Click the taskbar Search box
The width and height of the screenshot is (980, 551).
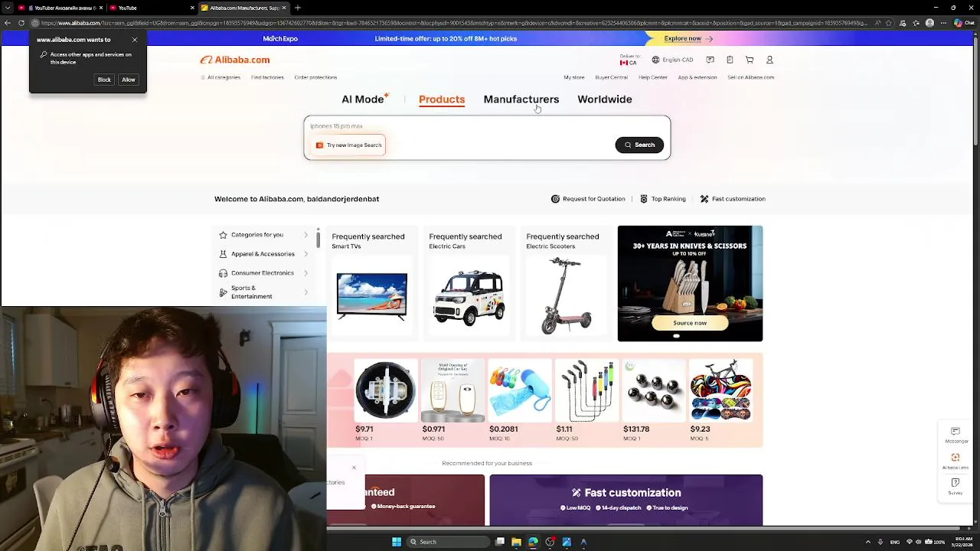pyautogui.click(x=448, y=542)
